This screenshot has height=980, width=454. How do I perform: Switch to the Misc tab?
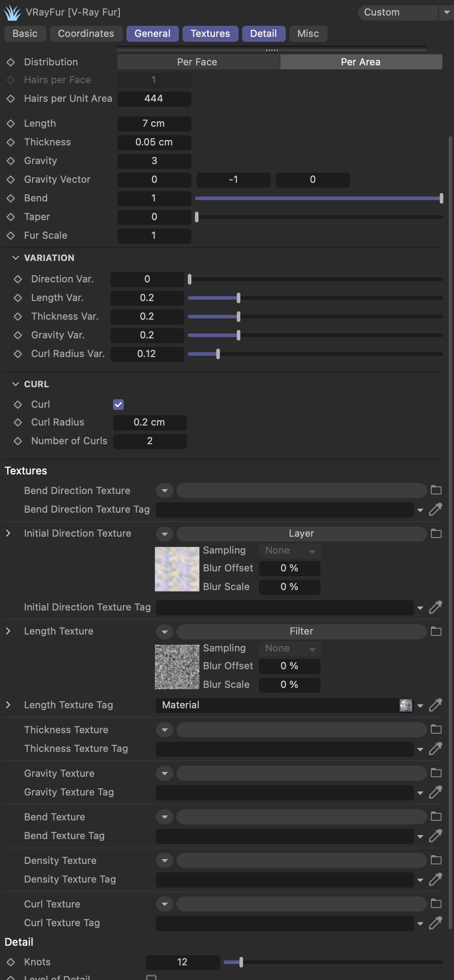coord(308,33)
